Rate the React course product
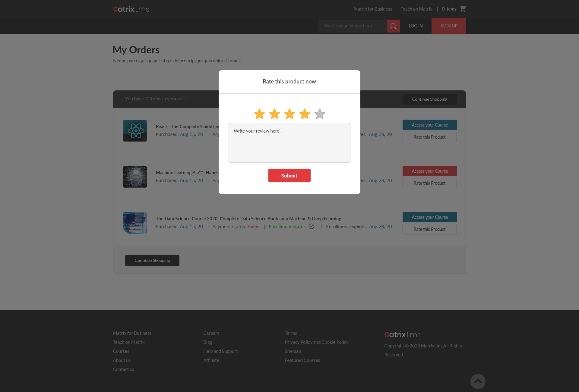Image resolution: width=579 pixels, height=392 pixels. (x=430, y=137)
